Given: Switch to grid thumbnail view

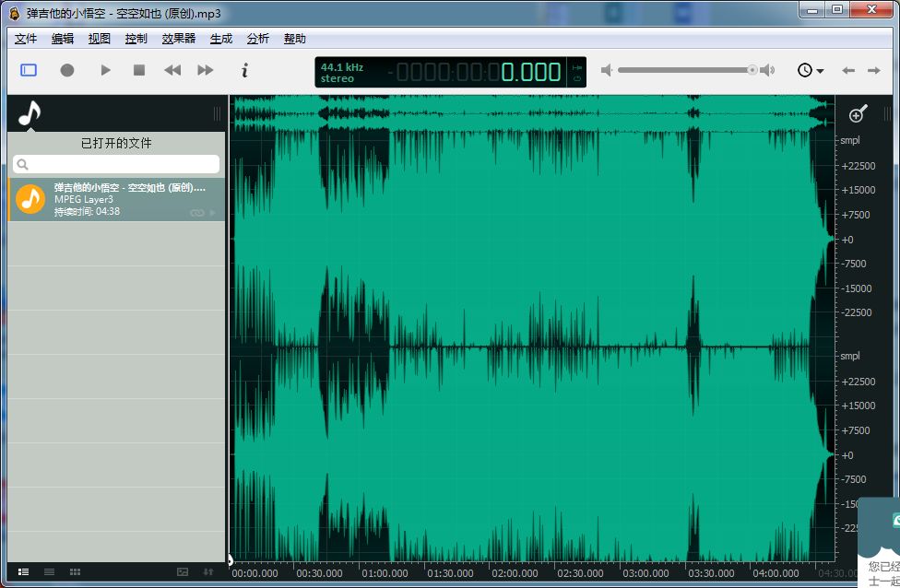Looking at the screenshot, I should [x=76, y=571].
